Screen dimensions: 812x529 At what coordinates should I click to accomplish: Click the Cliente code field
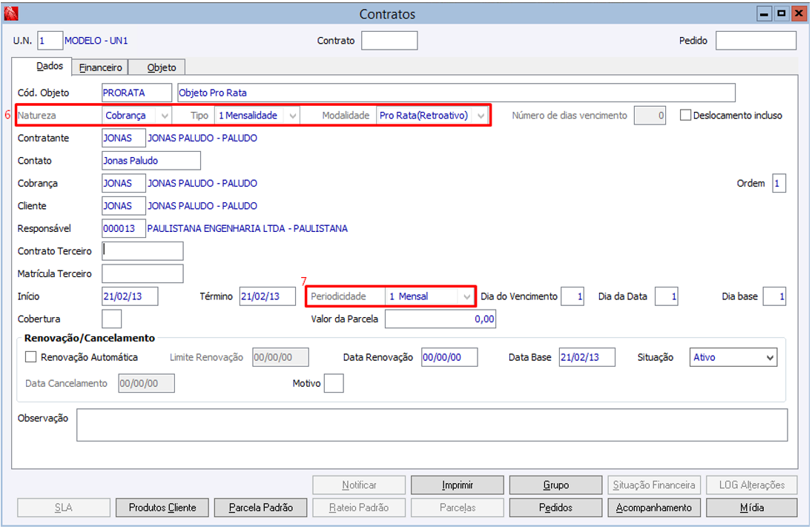[x=124, y=205]
